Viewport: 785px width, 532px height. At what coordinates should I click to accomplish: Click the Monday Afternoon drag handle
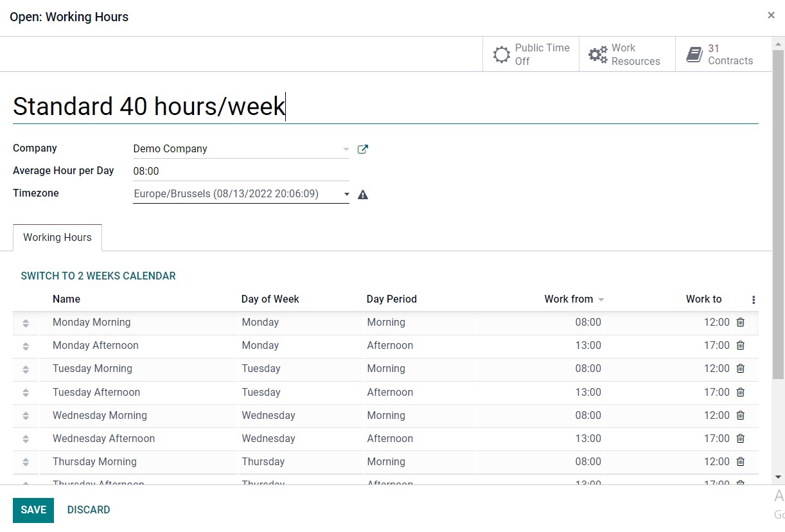(x=26, y=346)
